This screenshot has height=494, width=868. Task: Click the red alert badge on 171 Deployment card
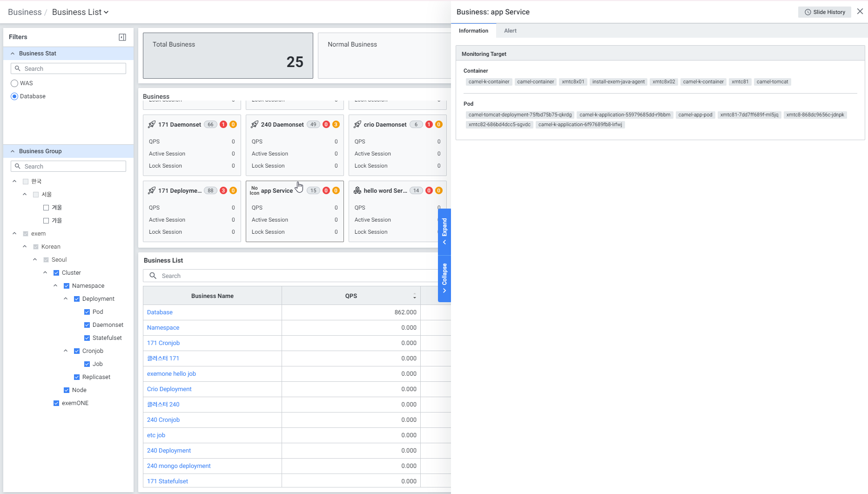click(x=223, y=190)
